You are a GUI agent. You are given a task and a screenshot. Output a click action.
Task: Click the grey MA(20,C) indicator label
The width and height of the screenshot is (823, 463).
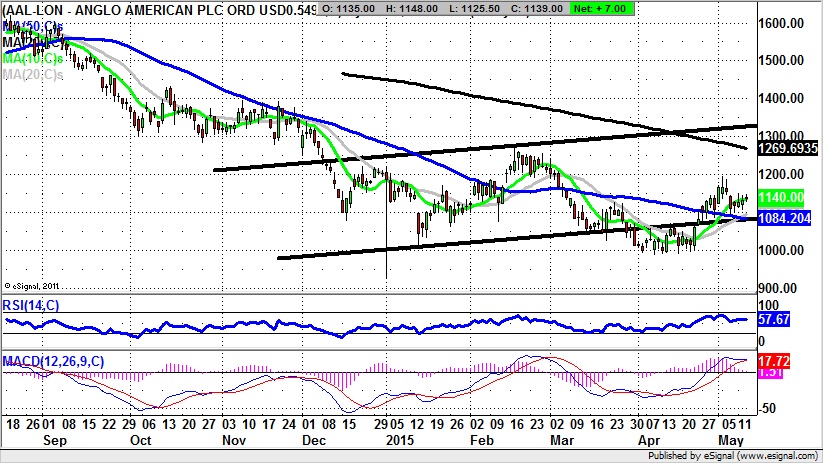pos(32,73)
